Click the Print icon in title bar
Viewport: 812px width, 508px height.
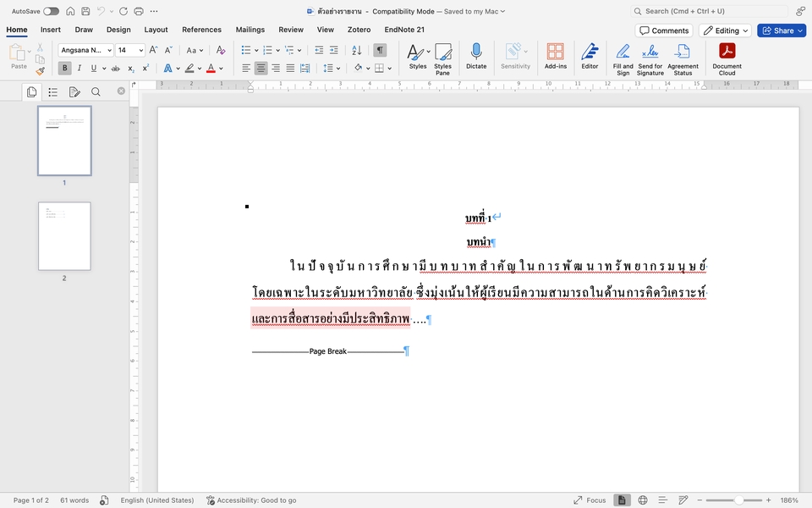point(139,11)
